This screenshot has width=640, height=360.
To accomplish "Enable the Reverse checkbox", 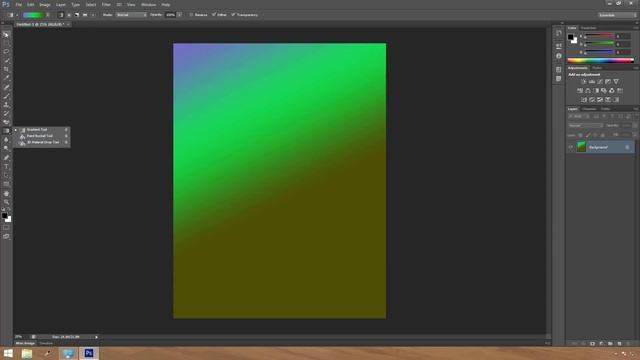I will [x=191, y=15].
